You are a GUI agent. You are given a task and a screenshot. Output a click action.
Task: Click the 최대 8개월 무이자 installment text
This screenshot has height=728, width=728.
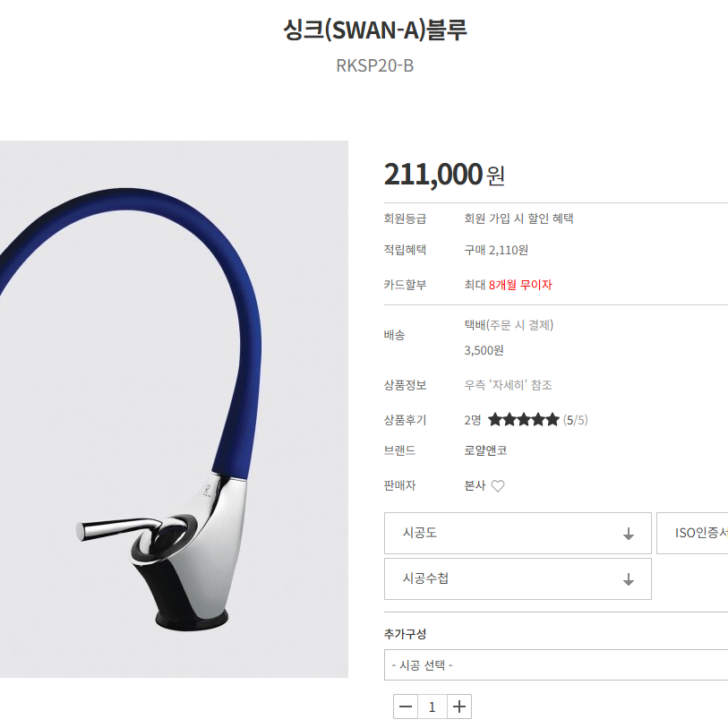pos(509,285)
